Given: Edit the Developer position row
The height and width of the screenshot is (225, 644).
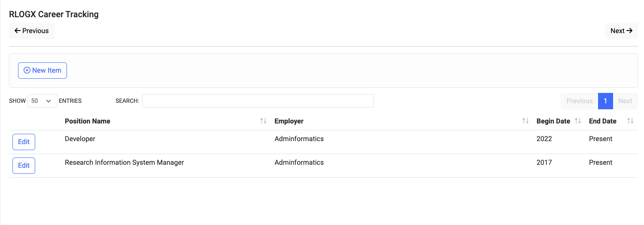Looking at the screenshot, I should [x=24, y=142].
